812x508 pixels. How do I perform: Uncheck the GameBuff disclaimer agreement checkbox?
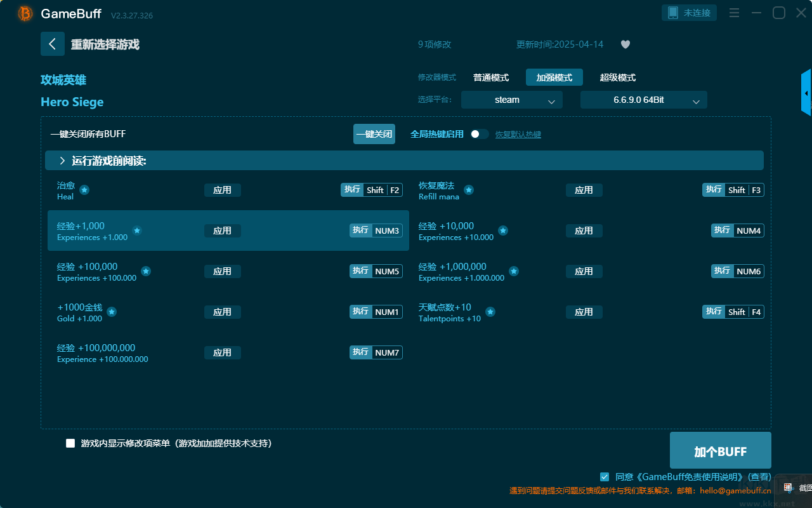pyautogui.click(x=605, y=476)
